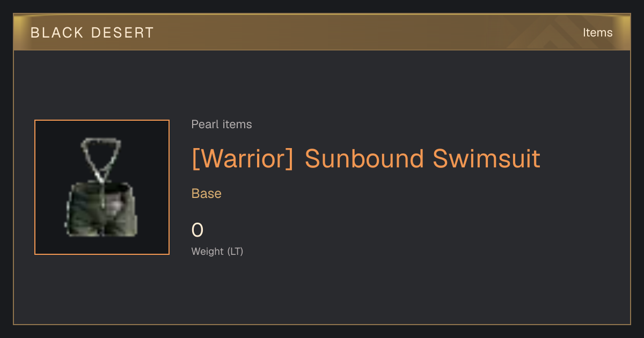Click the gold header banner
Screen dimensions: 644x338
(322, 32)
